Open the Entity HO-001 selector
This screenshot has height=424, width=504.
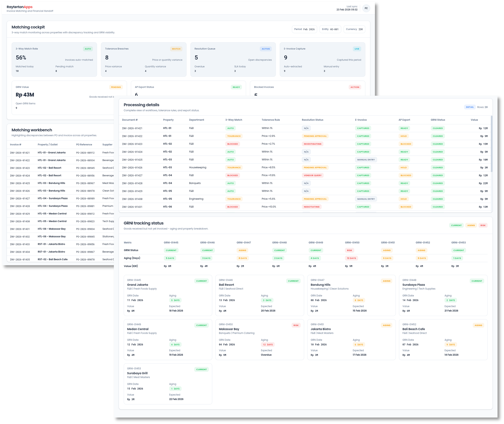[x=330, y=29]
